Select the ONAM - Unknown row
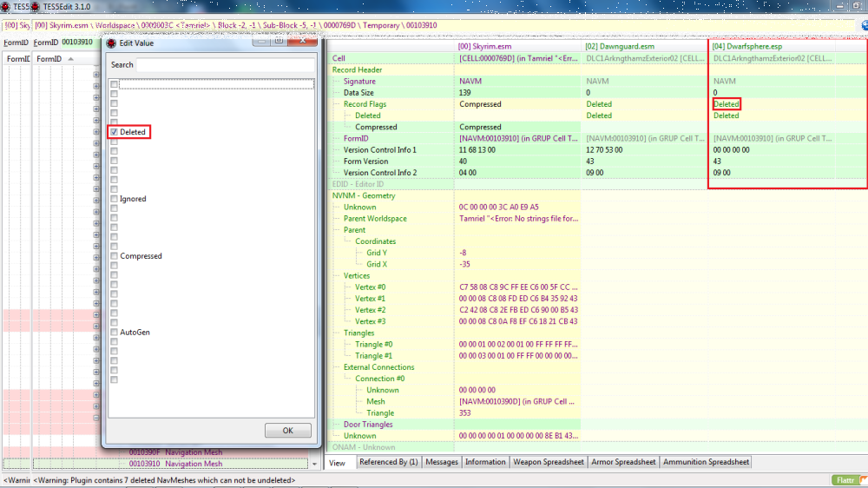This screenshot has width=868, height=488. pos(364,447)
